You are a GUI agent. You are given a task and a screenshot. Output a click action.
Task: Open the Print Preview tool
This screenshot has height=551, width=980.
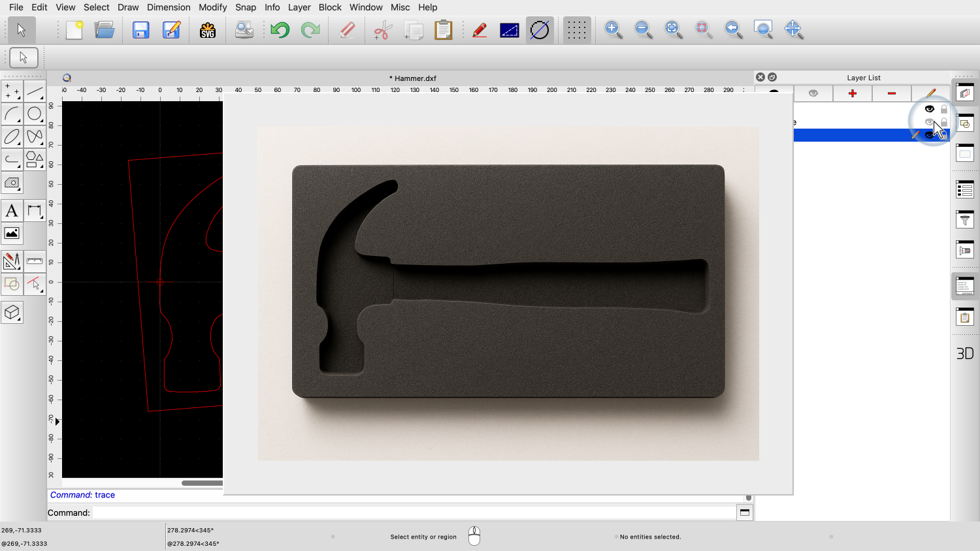(x=244, y=30)
